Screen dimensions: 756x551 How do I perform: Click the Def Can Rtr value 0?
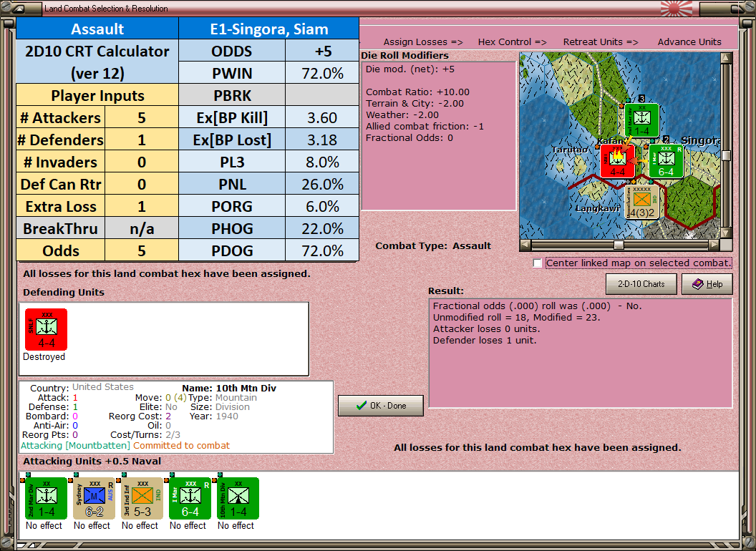[x=142, y=184]
